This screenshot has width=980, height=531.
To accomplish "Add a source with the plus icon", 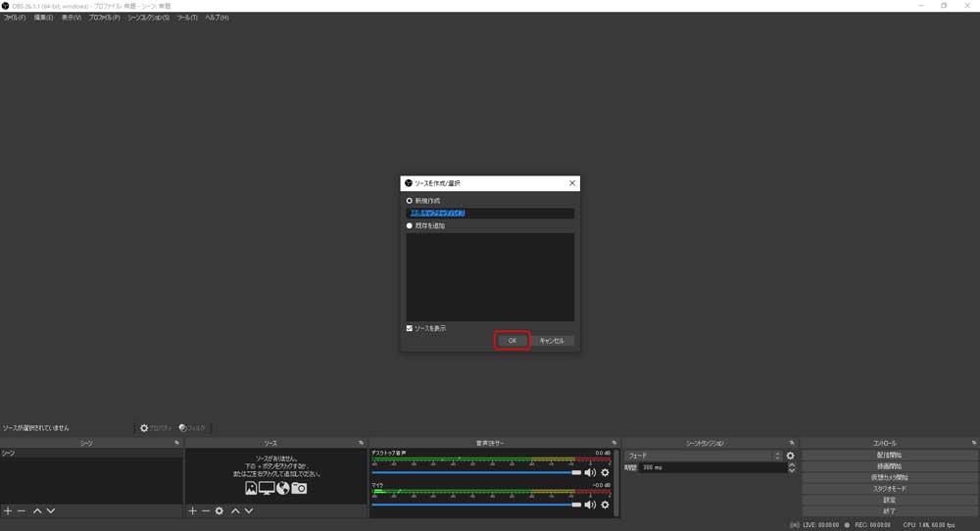I will pyautogui.click(x=192, y=511).
